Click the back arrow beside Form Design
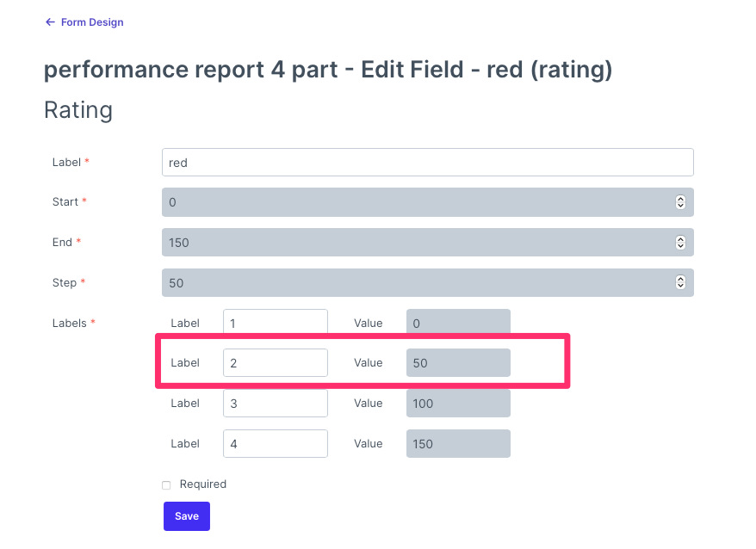Viewport: 756px width, 549px height. [50, 22]
